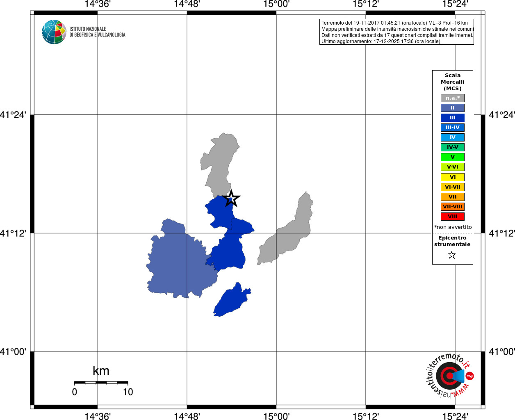Click the INGV globe logo
This screenshot has height=420, width=515.
[x=54, y=32]
